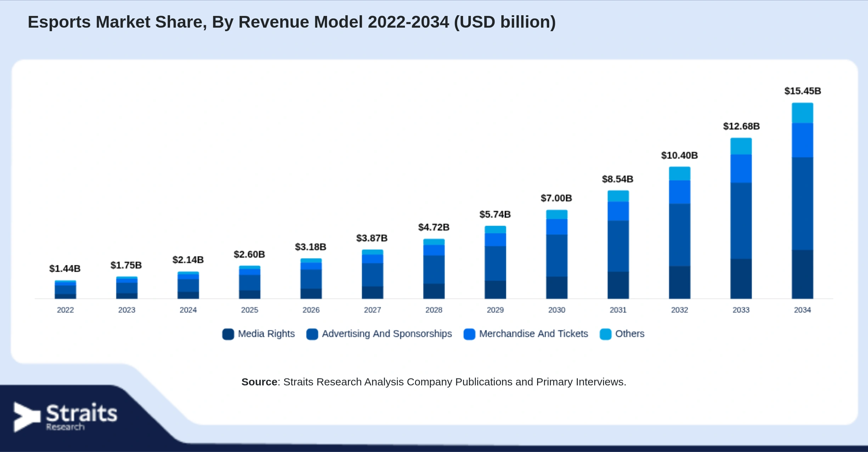Click the 2034 axis label
Image resolution: width=868 pixels, height=452 pixels.
[802, 310]
